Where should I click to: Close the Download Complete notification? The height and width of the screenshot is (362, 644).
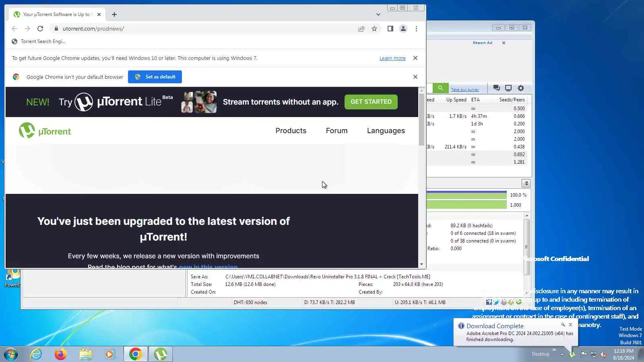click(570, 325)
